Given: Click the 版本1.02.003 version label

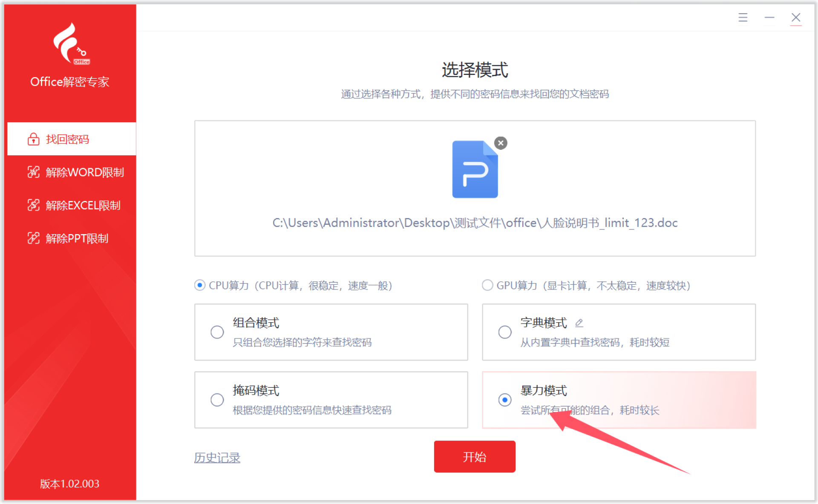Looking at the screenshot, I should (x=70, y=484).
